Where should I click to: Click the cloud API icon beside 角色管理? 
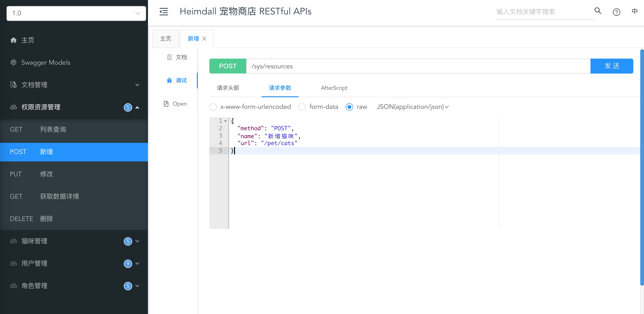[13, 285]
